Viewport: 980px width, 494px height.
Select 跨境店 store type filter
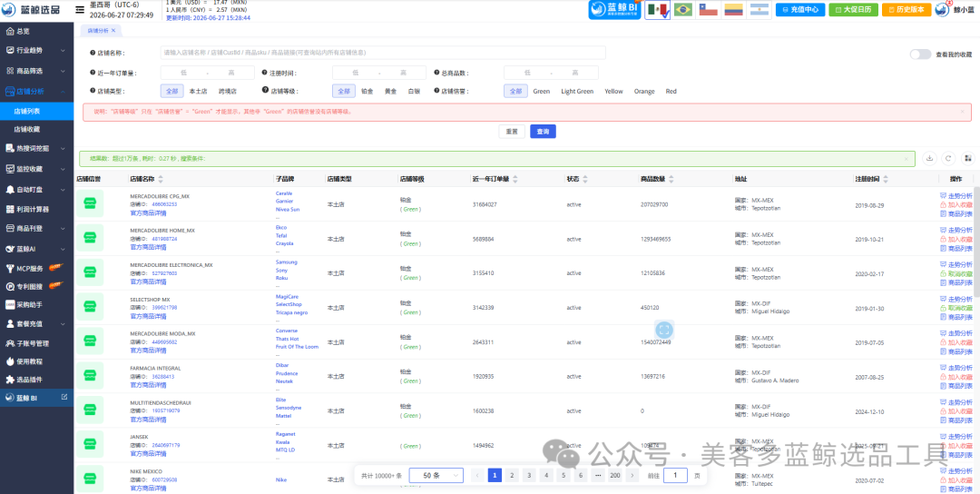pos(228,92)
